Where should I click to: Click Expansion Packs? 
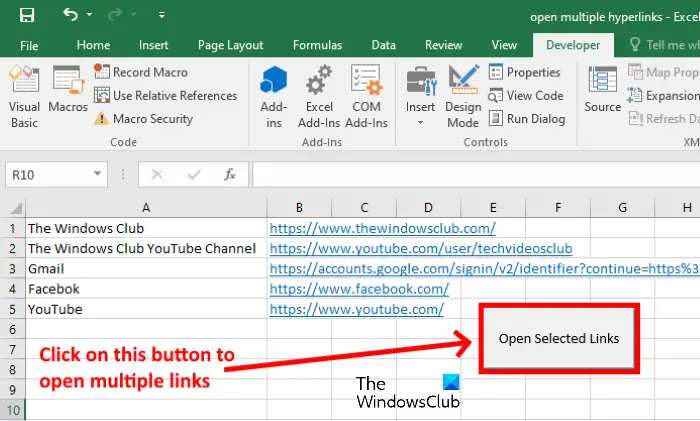pos(663,96)
